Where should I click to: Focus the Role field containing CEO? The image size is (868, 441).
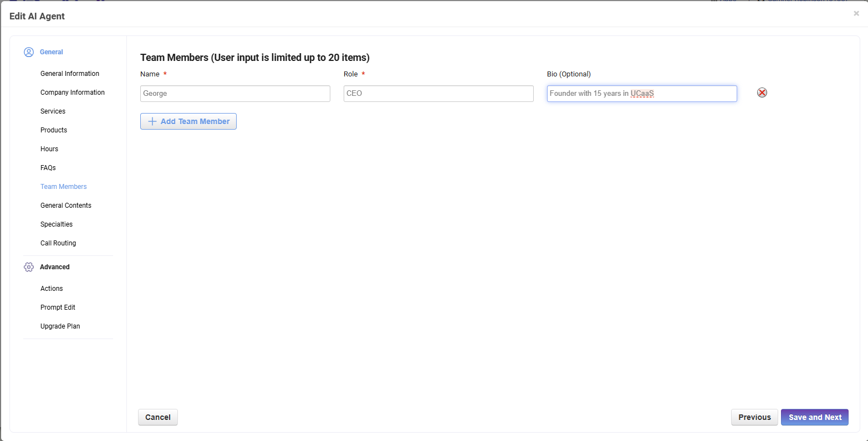coord(438,94)
